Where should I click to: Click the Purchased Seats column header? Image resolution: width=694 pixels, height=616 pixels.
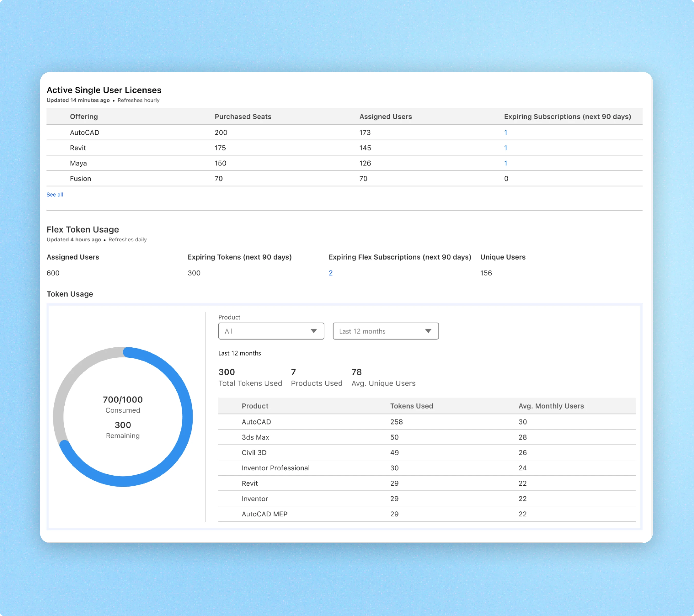(243, 117)
